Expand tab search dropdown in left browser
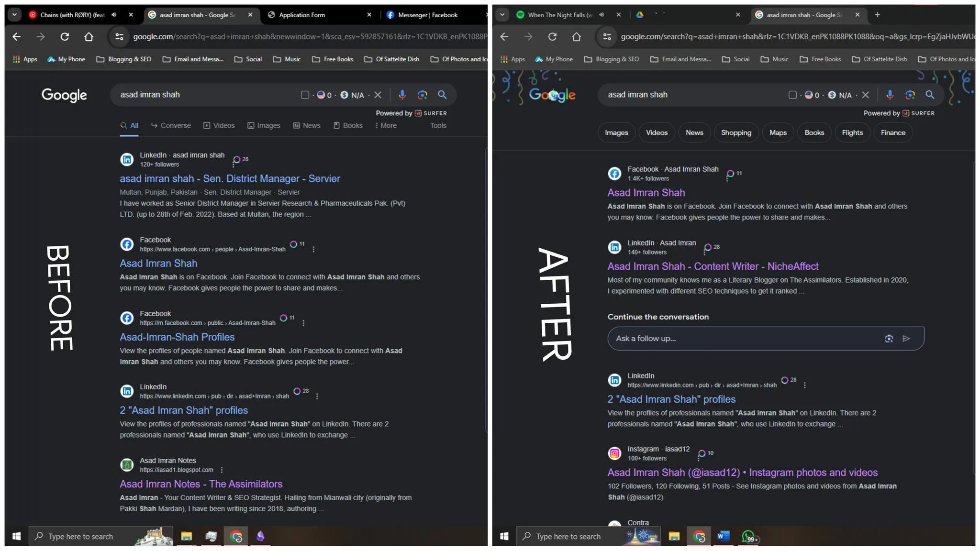Image resolution: width=980 pixels, height=551 pixels. (14, 15)
